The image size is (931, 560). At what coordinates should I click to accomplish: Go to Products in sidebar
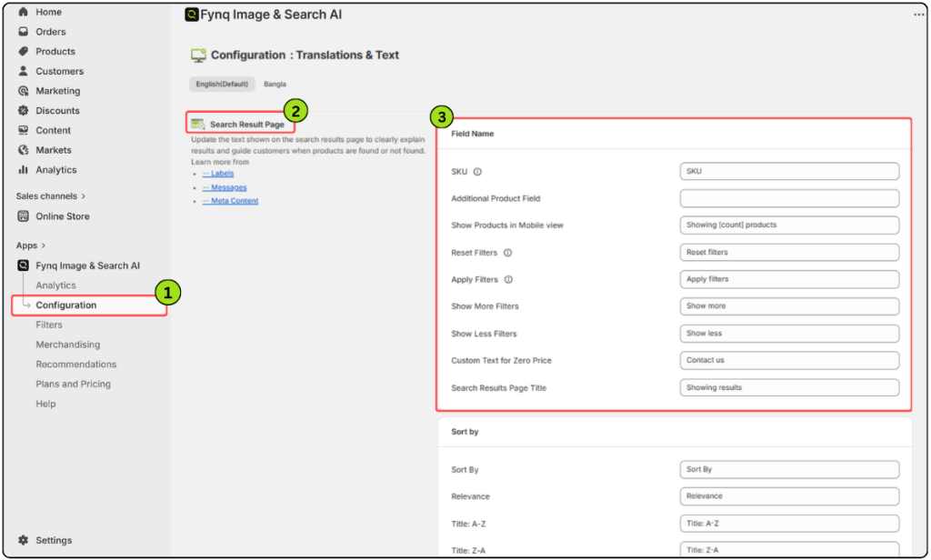[55, 51]
